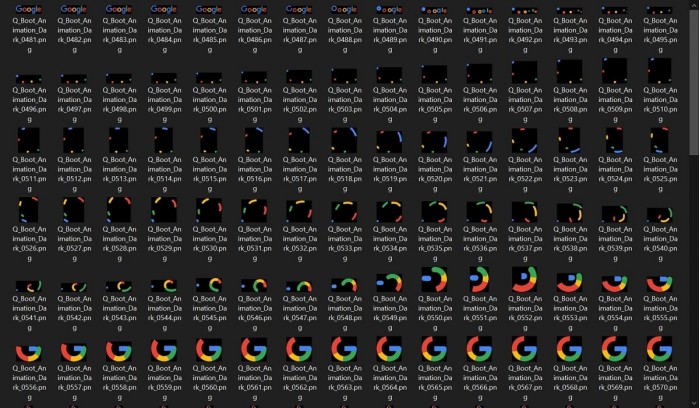Viewport: 700px width, 408px height.
Task: Click the Q_Boot_Animation_Dark_0543.png file name
Action: click(x=119, y=313)
